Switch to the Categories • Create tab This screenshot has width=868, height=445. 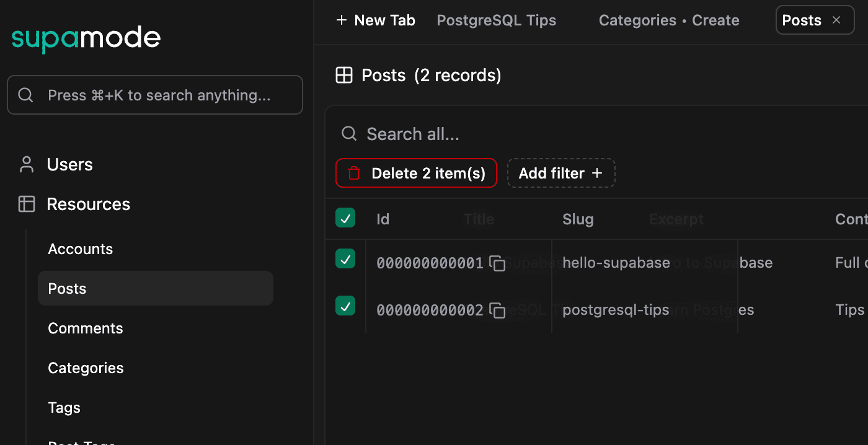pos(669,20)
